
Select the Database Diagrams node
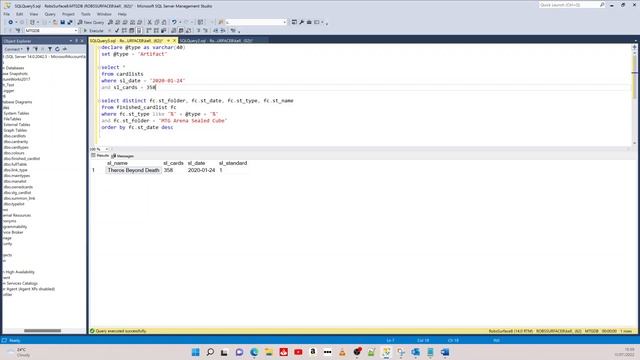click(x=17, y=102)
